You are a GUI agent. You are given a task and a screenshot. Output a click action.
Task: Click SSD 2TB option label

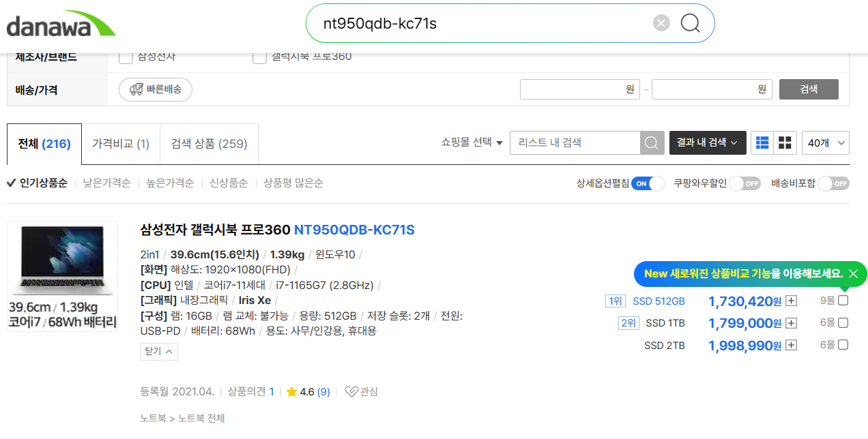pyautogui.click(x=665, y=346)
